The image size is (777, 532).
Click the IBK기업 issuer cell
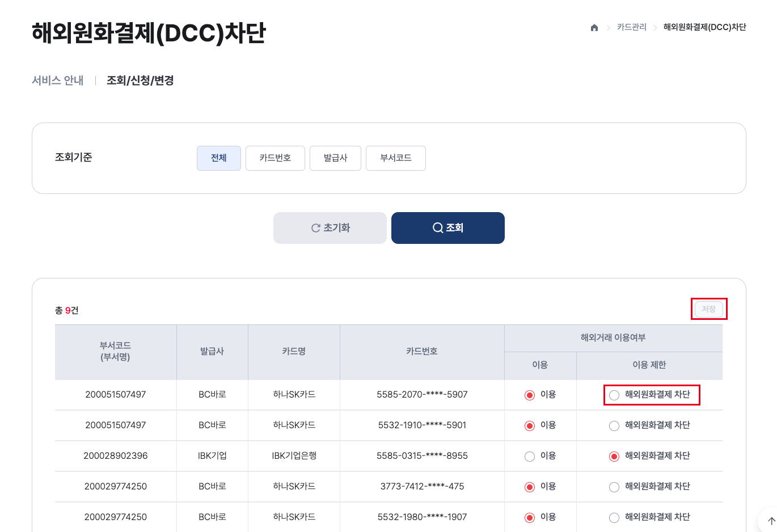[212, 456]
